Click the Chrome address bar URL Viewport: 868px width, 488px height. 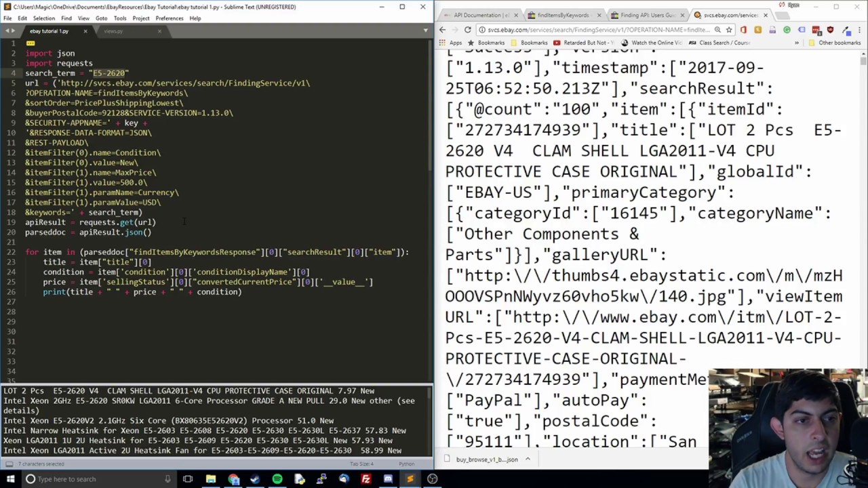point(597,30)
